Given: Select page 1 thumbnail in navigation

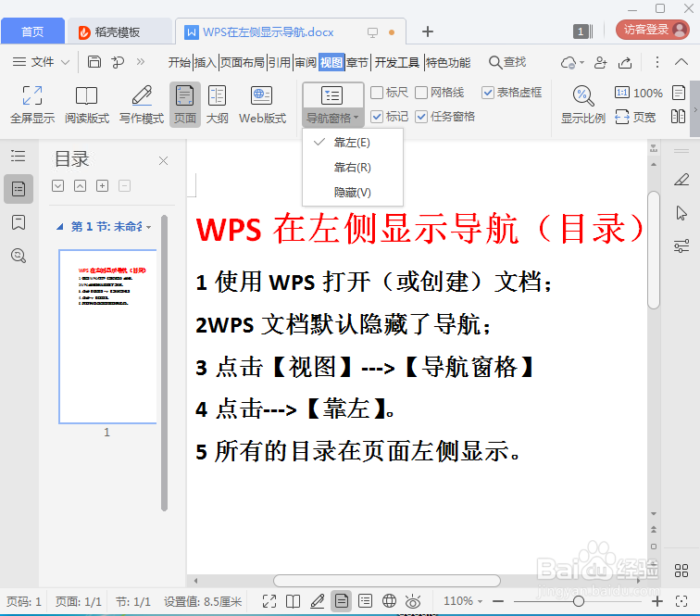Looking at the screenshot, I should [107, 336].
